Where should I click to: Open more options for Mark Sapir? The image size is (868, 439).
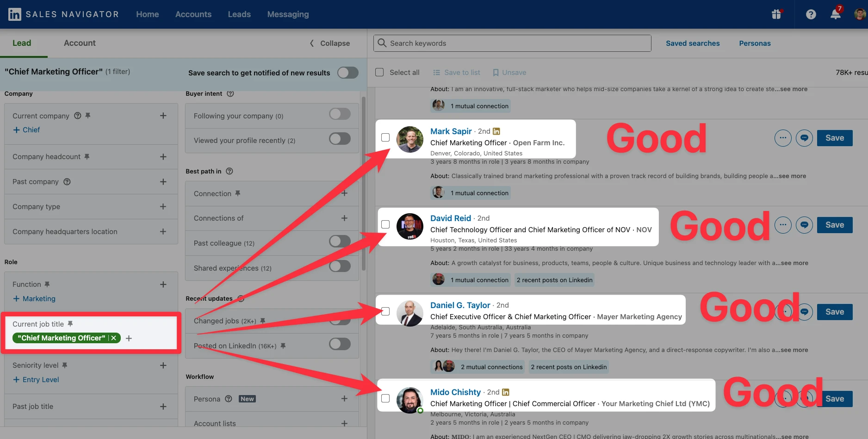tap(783, 138)
